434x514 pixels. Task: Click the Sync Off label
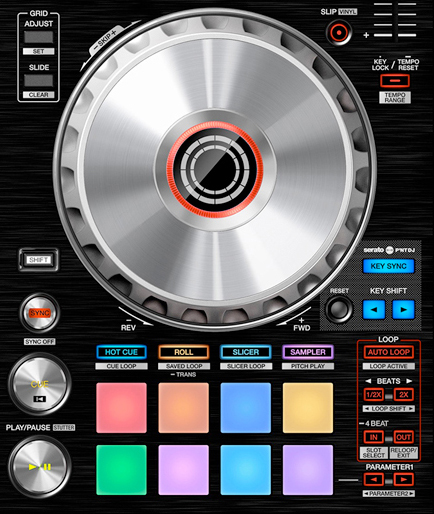pyautogui.click(x=40, y=342)
